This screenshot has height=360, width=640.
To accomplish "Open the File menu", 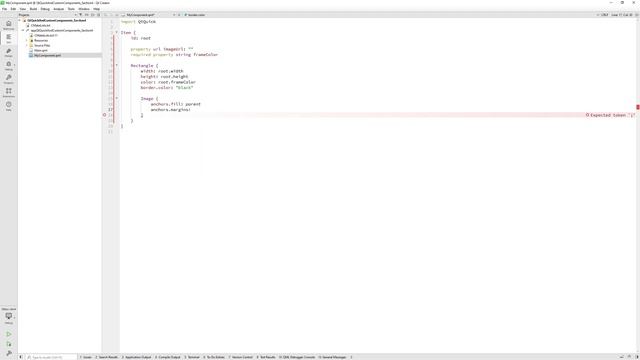I will 4,9.
